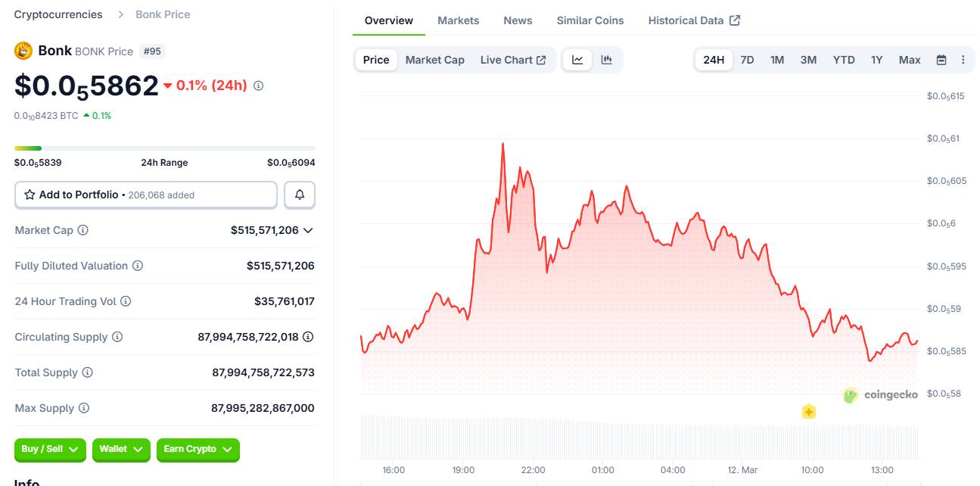Expand the Market Cap value chevron
This screenshot has width=980, height=486.
pos(308,230)
